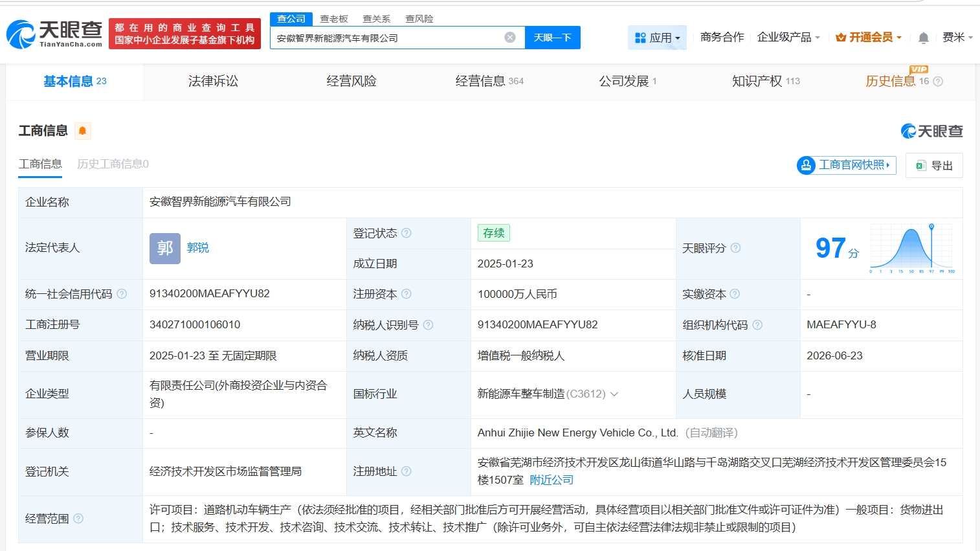Click the 天眼评分 distribution chart
This screenshot has width=980, height=551.
pos(913,248)
